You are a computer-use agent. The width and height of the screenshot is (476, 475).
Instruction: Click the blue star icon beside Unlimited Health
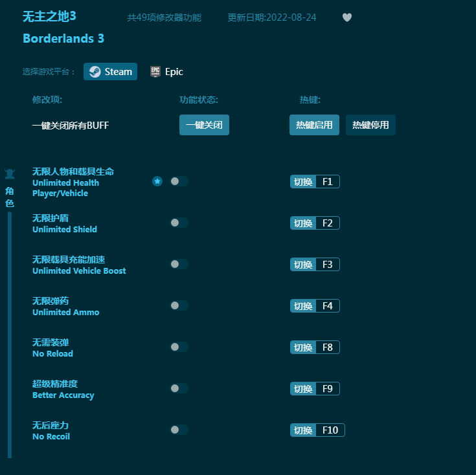pos(157,181)
